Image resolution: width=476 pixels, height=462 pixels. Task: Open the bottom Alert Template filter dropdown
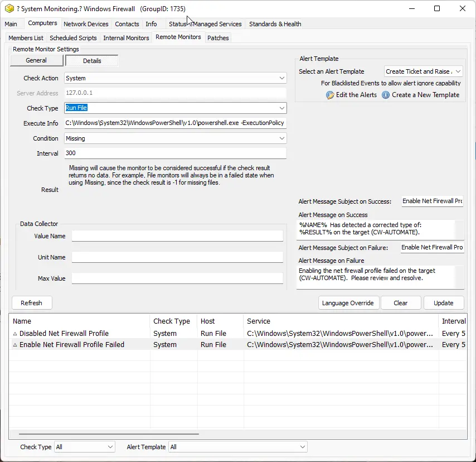click(x=302, y=447)
